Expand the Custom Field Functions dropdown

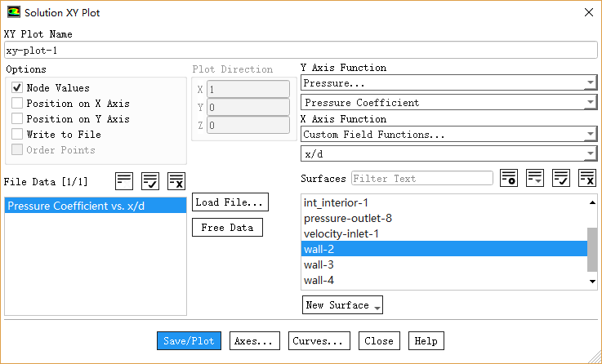coord(448,135)
